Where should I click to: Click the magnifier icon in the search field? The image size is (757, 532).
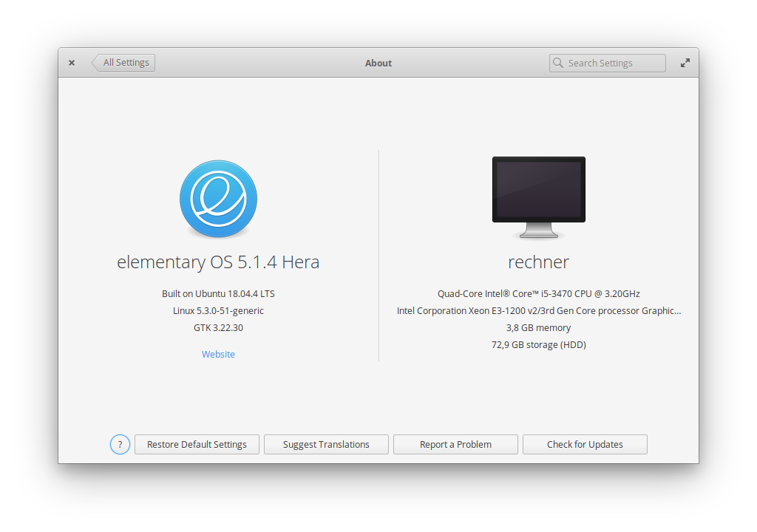click(x=558, y=63)
